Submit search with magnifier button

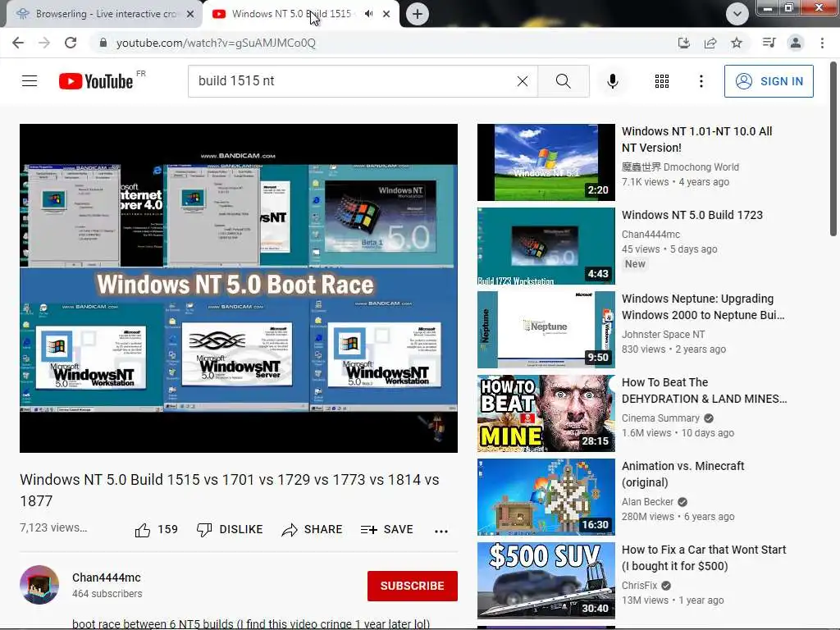tap(563, 81)
